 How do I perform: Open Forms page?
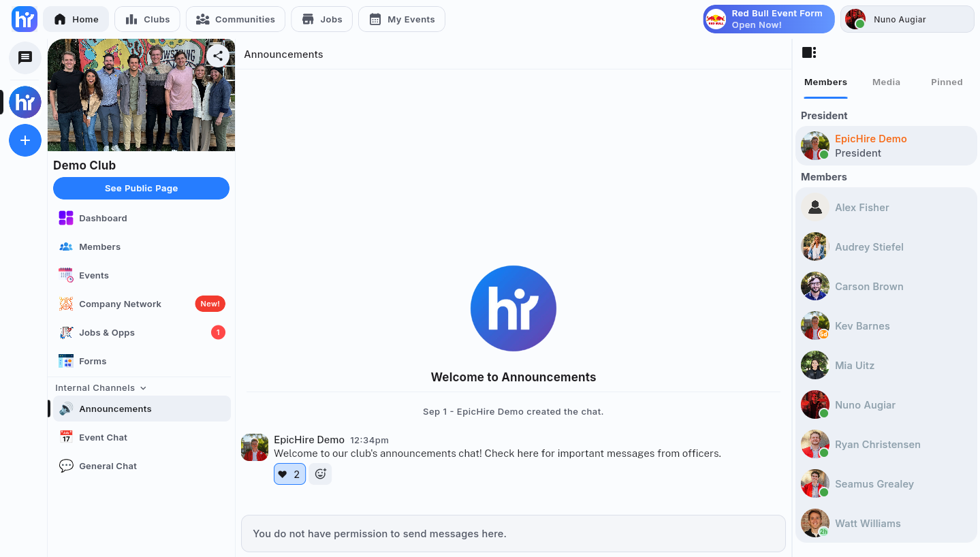[x=142, y=361]
